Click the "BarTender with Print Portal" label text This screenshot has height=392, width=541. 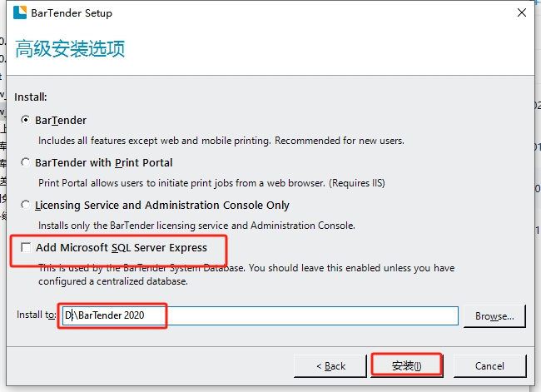pyautogui.click(x=103, y=162)
